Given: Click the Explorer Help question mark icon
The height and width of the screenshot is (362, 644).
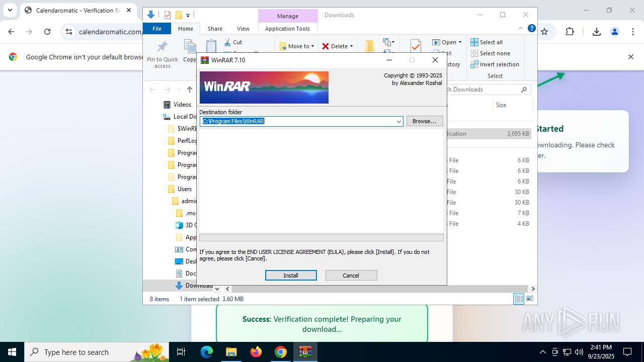Looking at the screenshot, I should point(531,29).
